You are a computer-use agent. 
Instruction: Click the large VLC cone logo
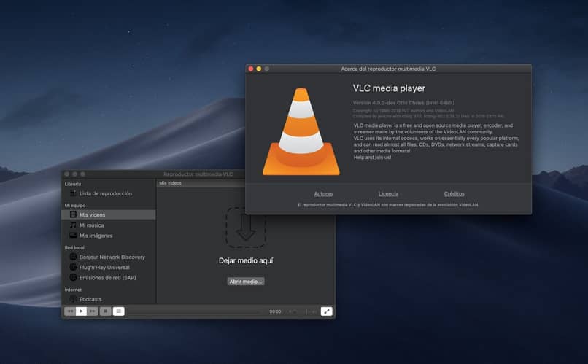pos(301,131)
